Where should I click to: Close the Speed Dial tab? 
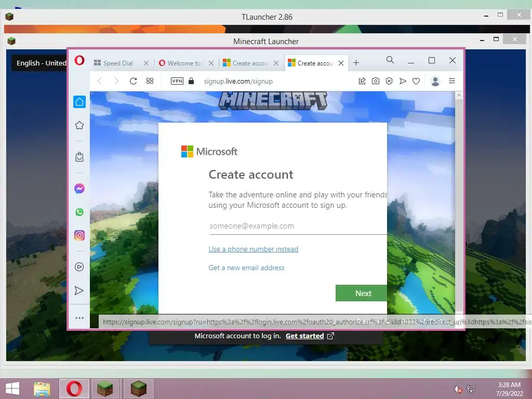tap(146, 63)
